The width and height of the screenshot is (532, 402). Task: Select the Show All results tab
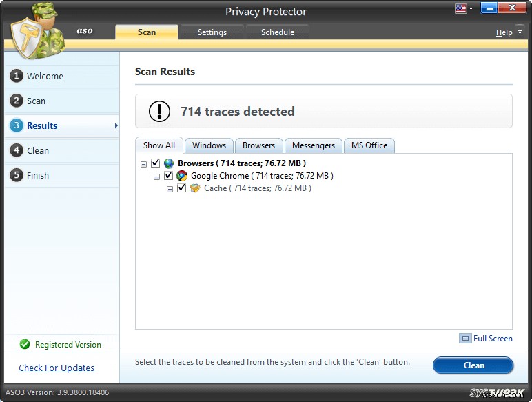pos(159,145)
